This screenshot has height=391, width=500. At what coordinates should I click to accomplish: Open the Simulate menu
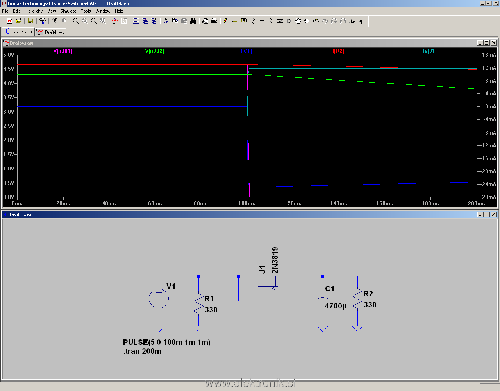[x=68, y=11]
